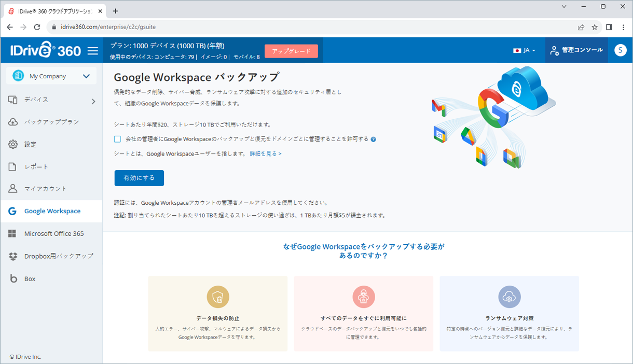Open 管理コンソール
Image resolution: width=633 pixels, height=364 pixels.
[x=576, y=50]
